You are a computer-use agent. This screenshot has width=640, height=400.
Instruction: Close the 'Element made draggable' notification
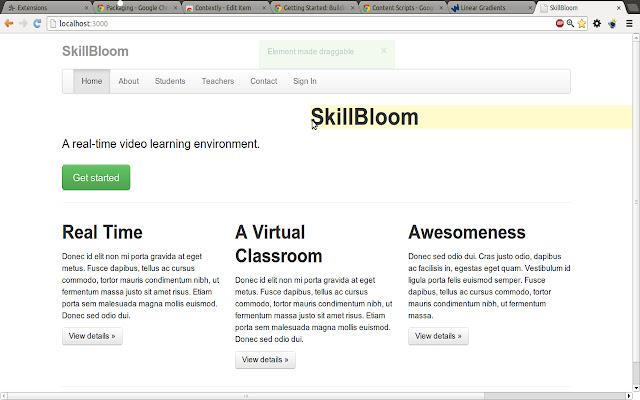383,50
